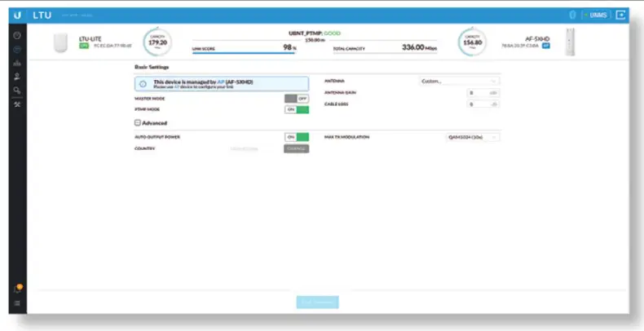Open the Services sidebar icon

point(17,77)
